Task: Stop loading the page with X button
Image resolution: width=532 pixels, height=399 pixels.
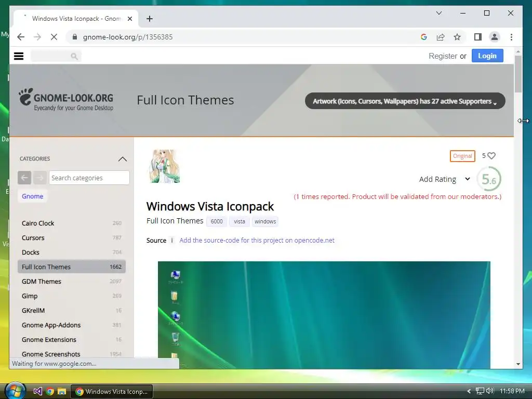Action: (x=54, y=37)
